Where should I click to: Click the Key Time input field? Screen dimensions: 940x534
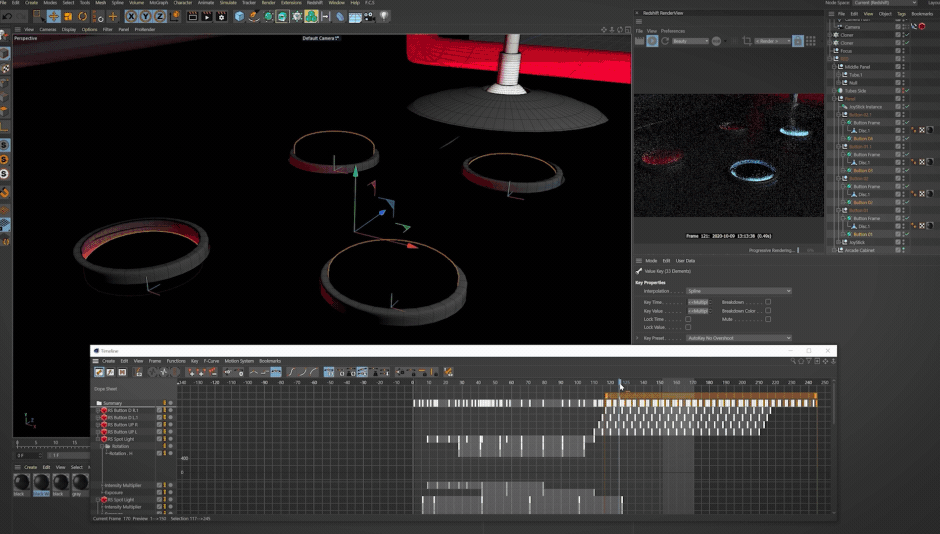click(x=698, y=302)
